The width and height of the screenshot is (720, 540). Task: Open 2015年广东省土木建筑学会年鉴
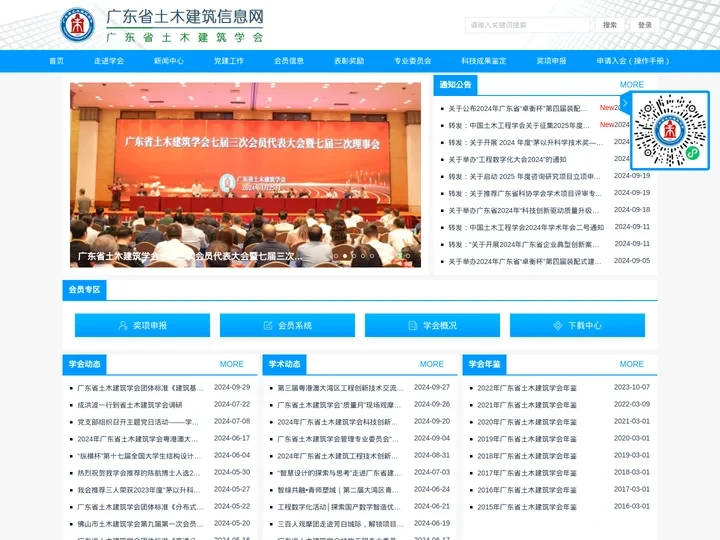point(527,507)
